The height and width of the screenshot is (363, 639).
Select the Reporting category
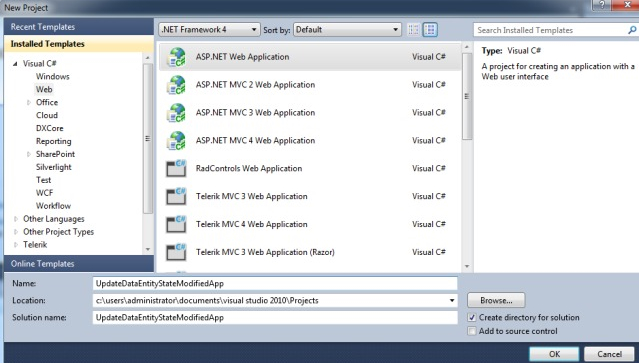53,141
